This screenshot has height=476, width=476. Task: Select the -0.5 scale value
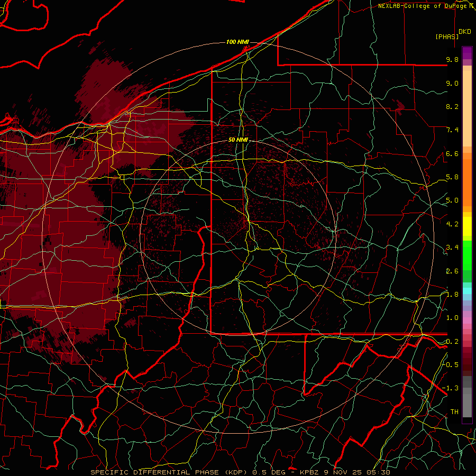coord(451,364)
